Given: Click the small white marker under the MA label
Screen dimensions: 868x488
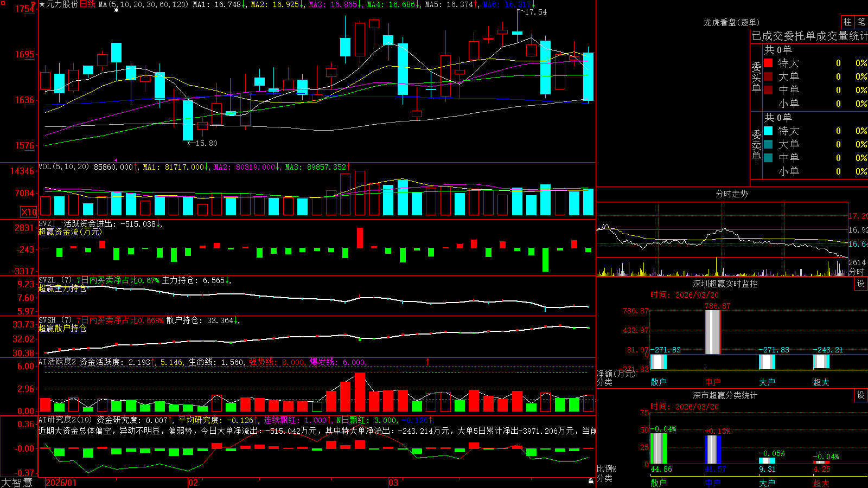Looking at the screenshot, I should point(116,10).
